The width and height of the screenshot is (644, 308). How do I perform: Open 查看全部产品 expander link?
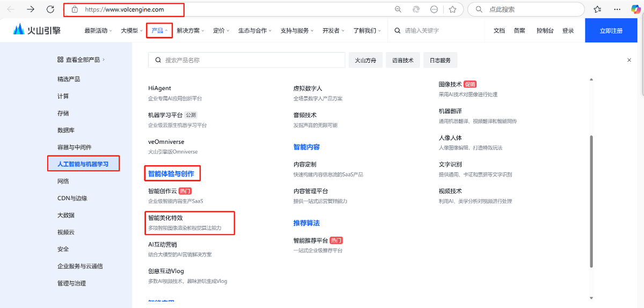point(82,60)
